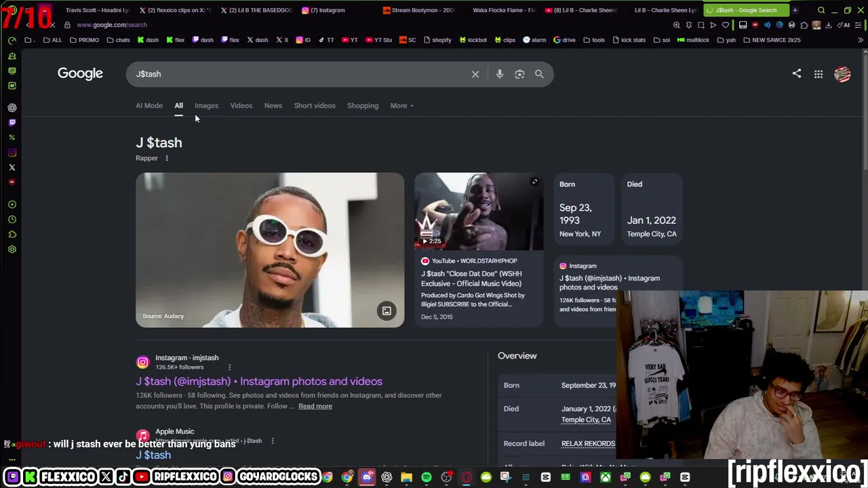Viewport: 868px width, 488px height.
Task: Open the shopify bookmark
Action: point(437,40)
